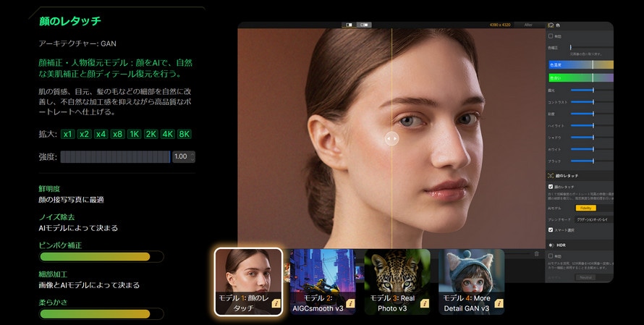Click the シャドウ shadows slider

[592, 138]
